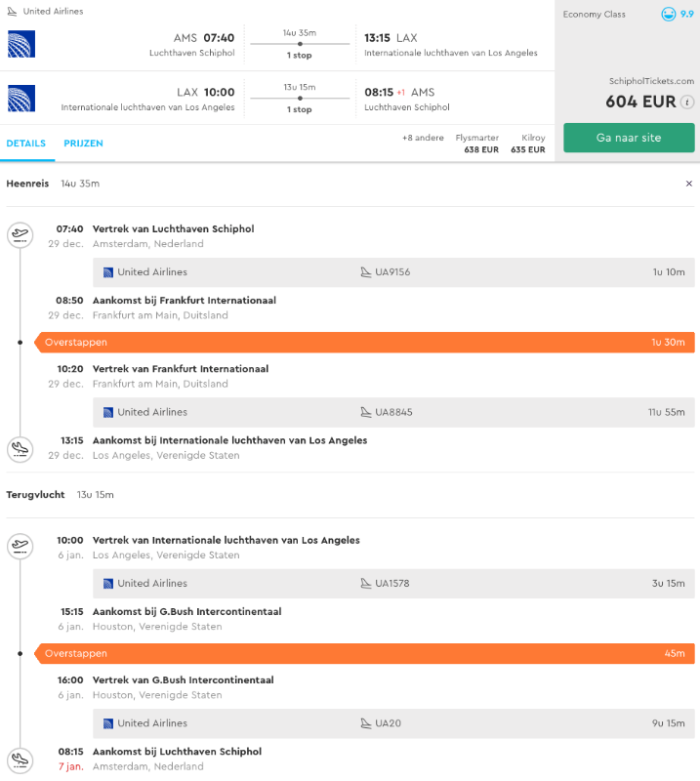Click United Airlines logo on outbound AMS flight
This screenshot has height=781, width=700.
click(x=21, y=45)
